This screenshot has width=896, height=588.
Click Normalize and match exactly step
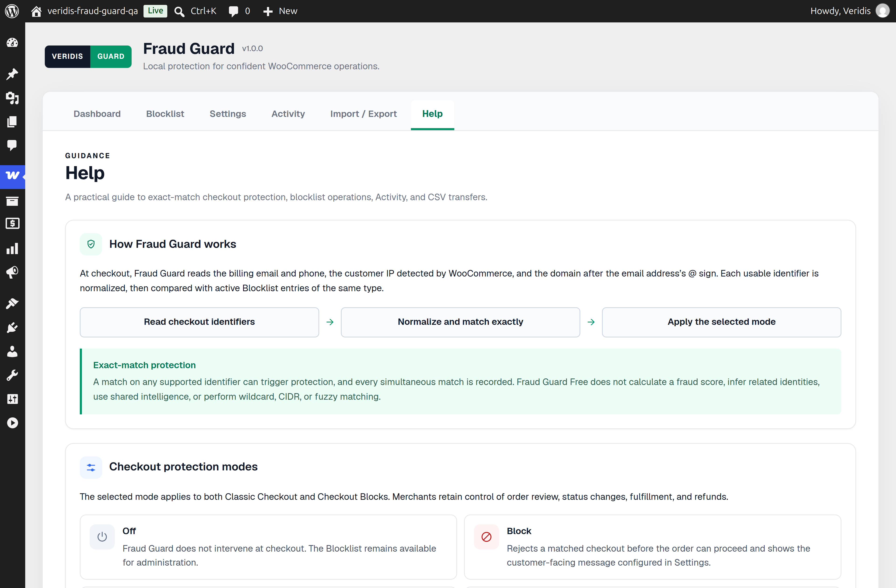coord(460,322)
